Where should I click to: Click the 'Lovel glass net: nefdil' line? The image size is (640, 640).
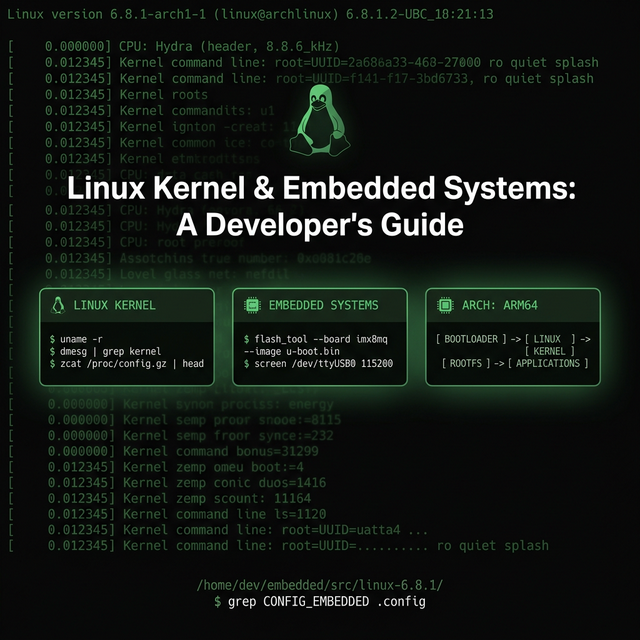[x=149, y=274]
